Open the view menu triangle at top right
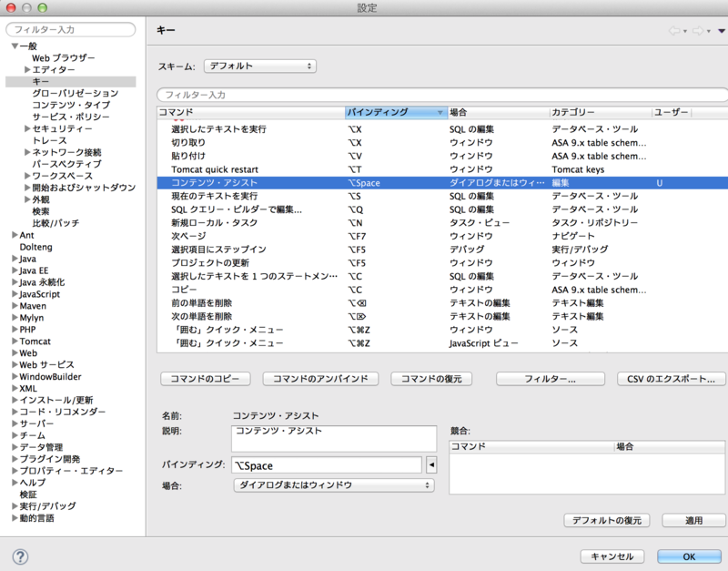The width and height of the screenshot is (728, 571). 721,31
